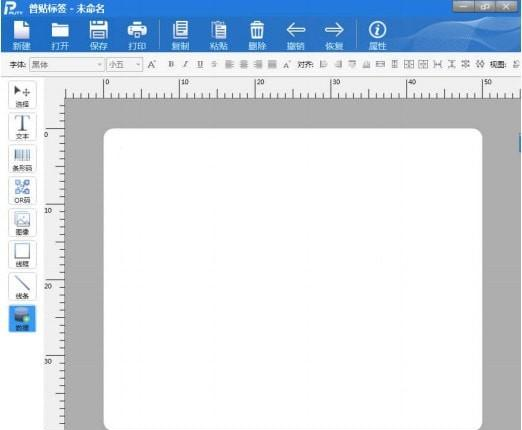This screenshot has width=522, height=430.
Task: Open the font name dropdown 黑体
Action: pos(67,64)
